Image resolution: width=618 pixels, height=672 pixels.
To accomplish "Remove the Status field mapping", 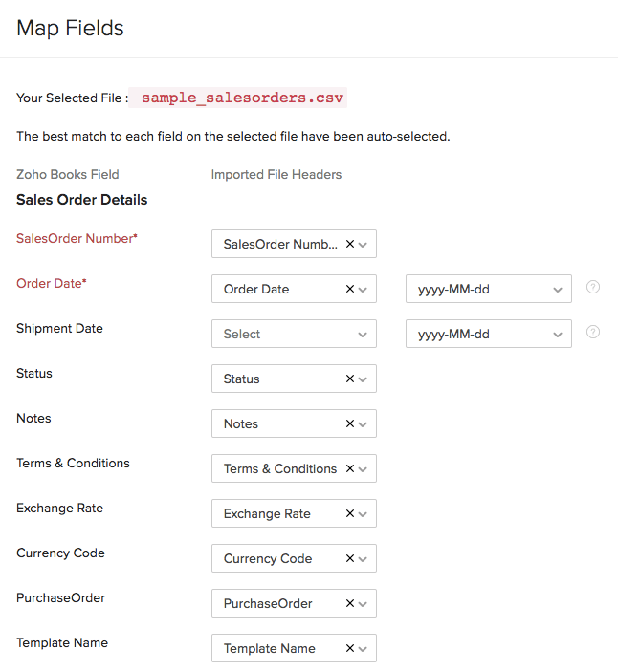I will pyautogui.click(x=350, y=379).
